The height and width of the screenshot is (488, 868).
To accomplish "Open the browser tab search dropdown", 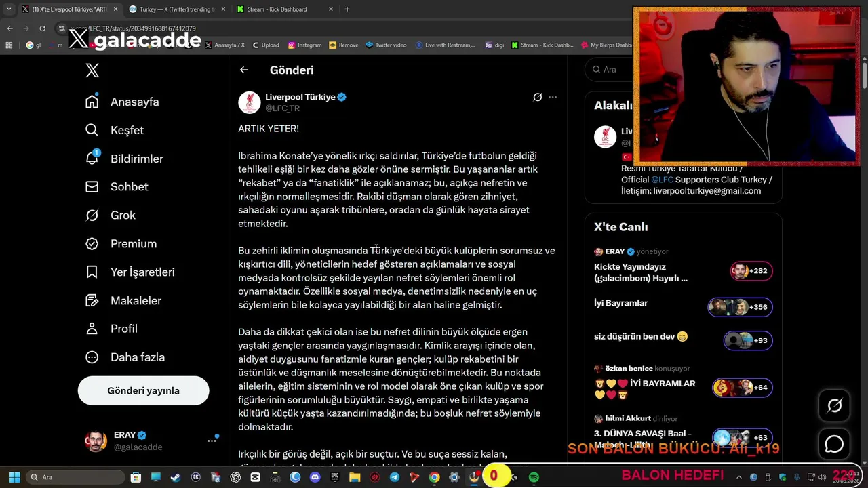I will pyautogui.click(x=8, y=9).
